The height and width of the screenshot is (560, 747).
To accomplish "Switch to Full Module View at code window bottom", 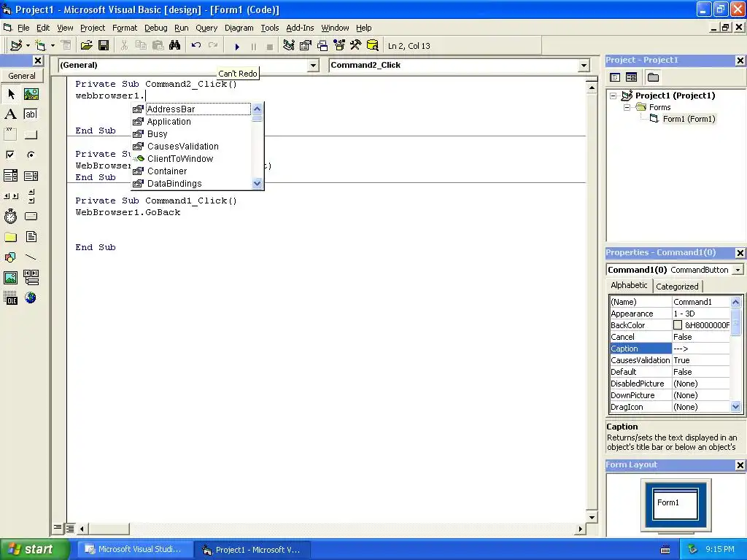I will coord(69,528).
